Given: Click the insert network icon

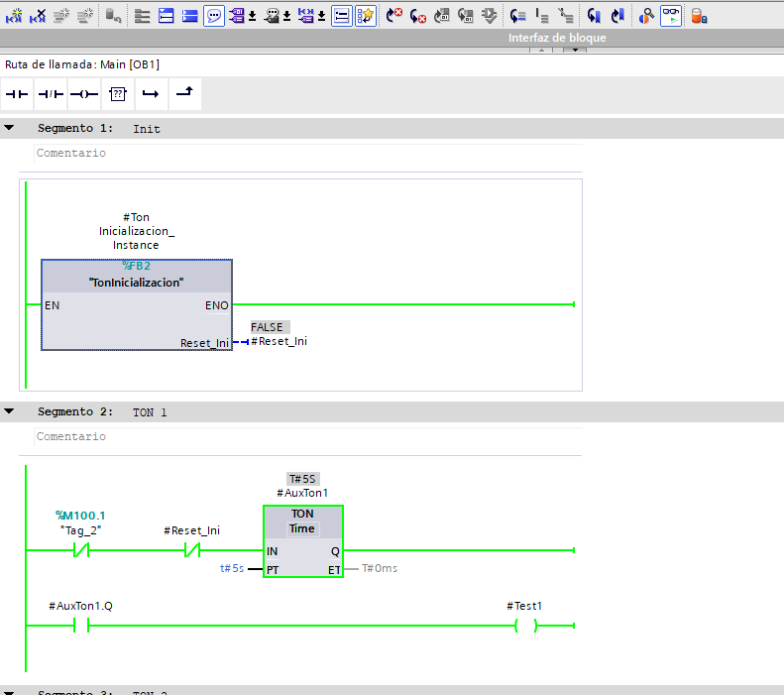Looking at the screenshot, I should 14,16.
